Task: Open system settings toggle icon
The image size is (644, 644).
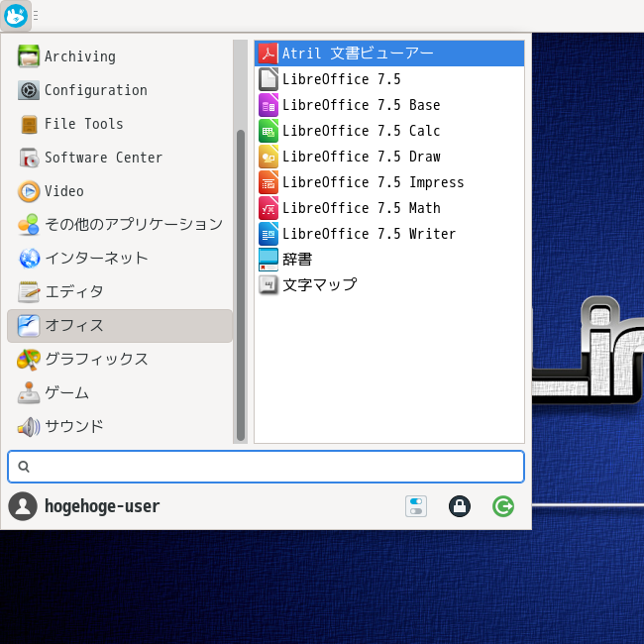Action: 416,506
